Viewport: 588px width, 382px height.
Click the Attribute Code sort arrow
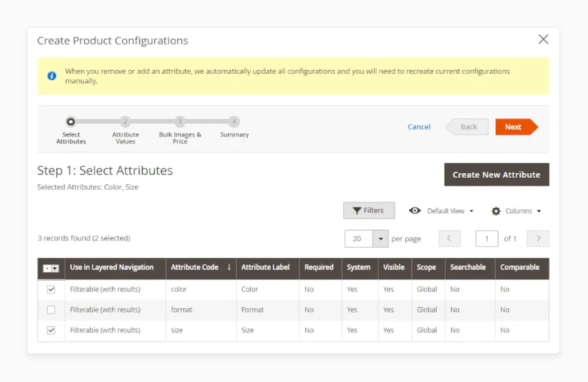point(229,267)
